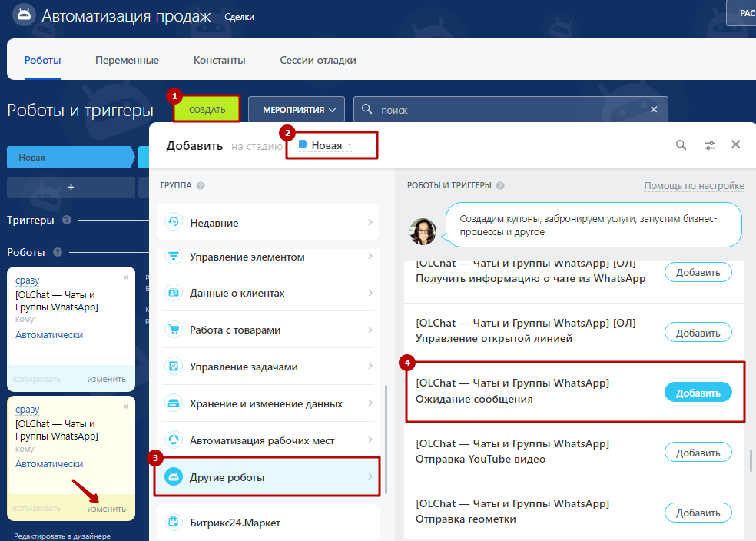Click the assistant avatar photo
The width and height of the screenshot is (756, 541).
pyautogui.click(x=423, y=231)
